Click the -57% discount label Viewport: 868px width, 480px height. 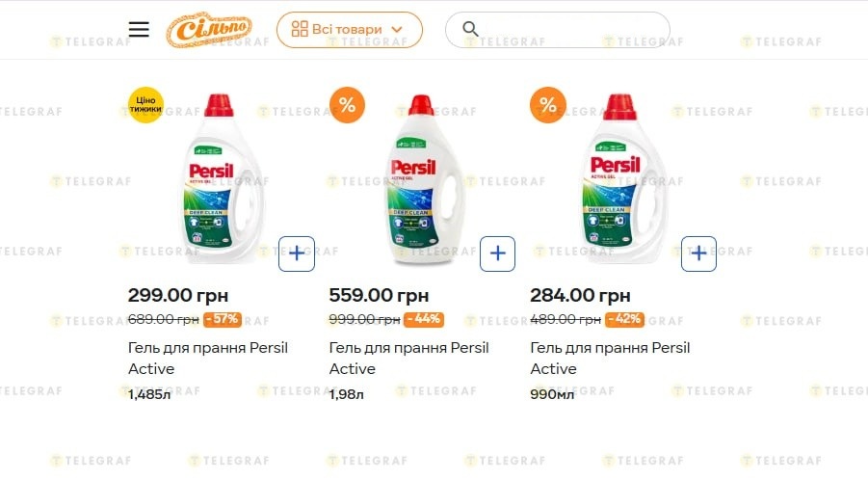pos(223,319)
